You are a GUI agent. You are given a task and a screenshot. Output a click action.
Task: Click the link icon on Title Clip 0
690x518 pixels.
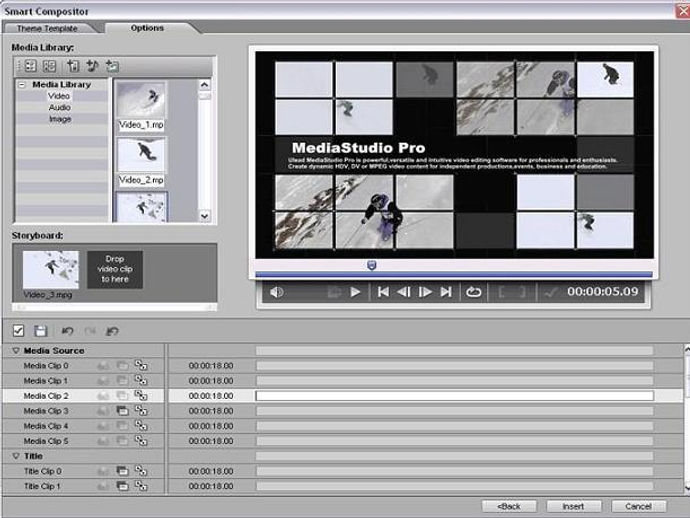pos(141,471)
